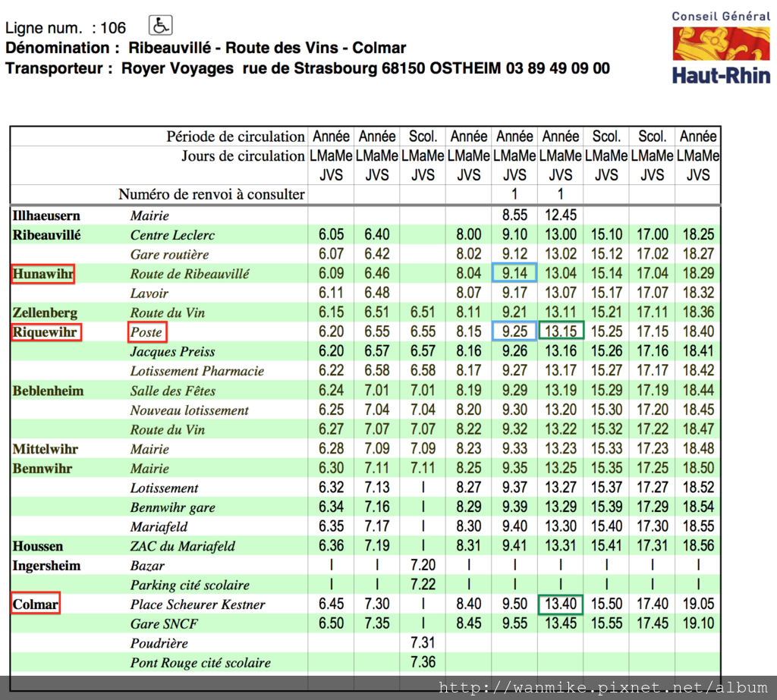Screen dimensions: 777x700
Task: Click the Route de Ribeauvillé stop
Action: tap(190, 274)
